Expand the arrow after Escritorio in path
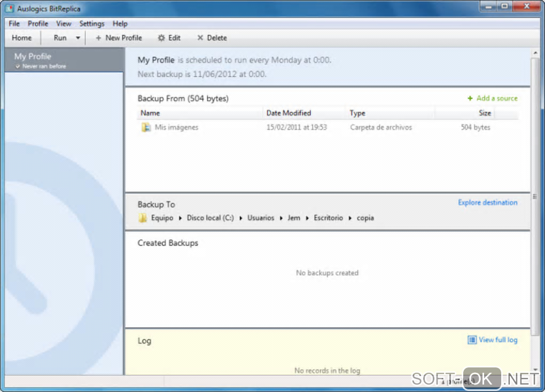 tap(349, 218)
